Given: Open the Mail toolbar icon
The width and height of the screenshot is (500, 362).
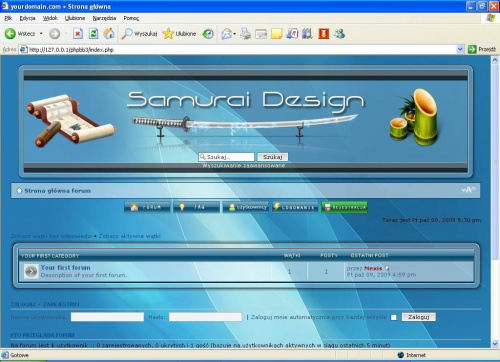Looking at the screenshot, I should point(227,34).
